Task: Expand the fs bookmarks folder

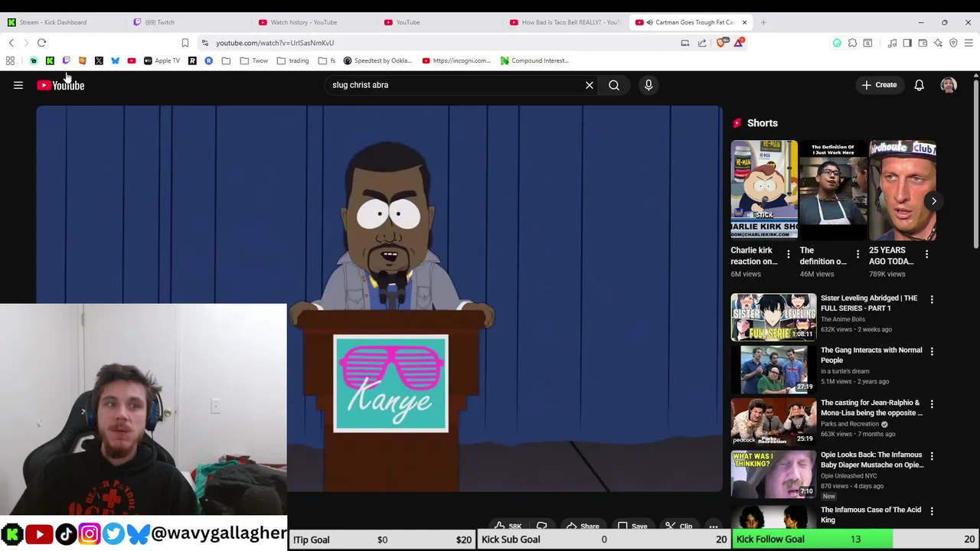Action: coord(327,60)
